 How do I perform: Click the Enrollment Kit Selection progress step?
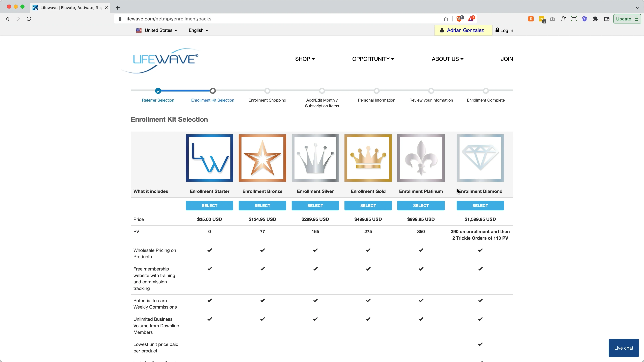pos(212,91)
